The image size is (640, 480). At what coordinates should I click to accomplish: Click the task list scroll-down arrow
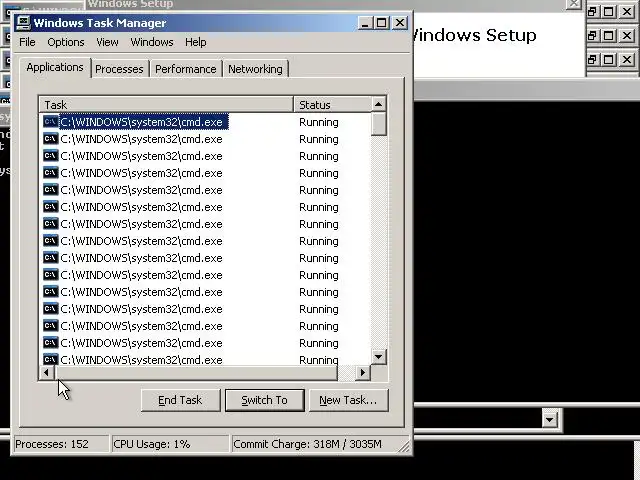378,357
